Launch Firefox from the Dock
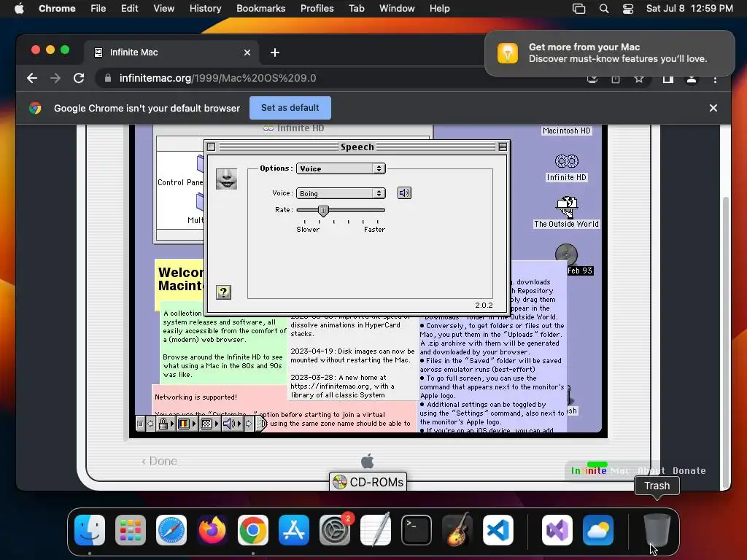Image resolution: width=747 pixels, height=560 pixels. click(x=212, y=530)
